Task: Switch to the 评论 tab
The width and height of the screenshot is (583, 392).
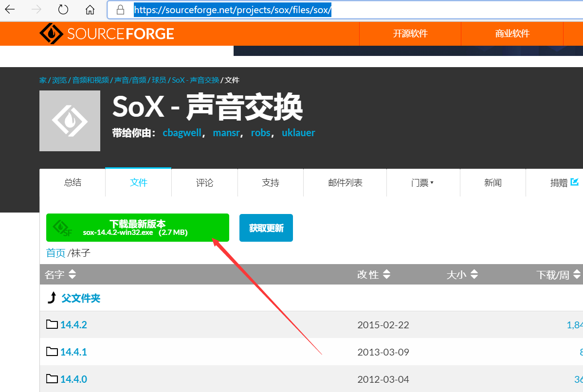Action: (204, 182)
